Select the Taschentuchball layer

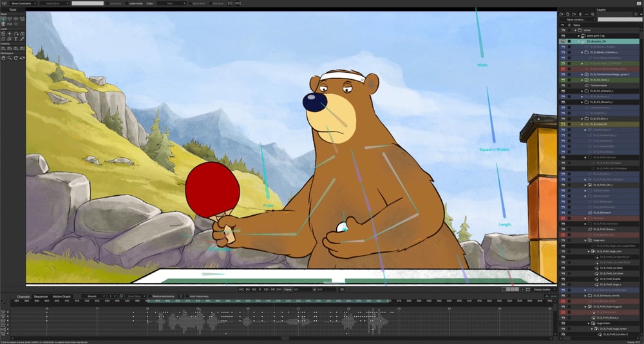coord(599,85)
